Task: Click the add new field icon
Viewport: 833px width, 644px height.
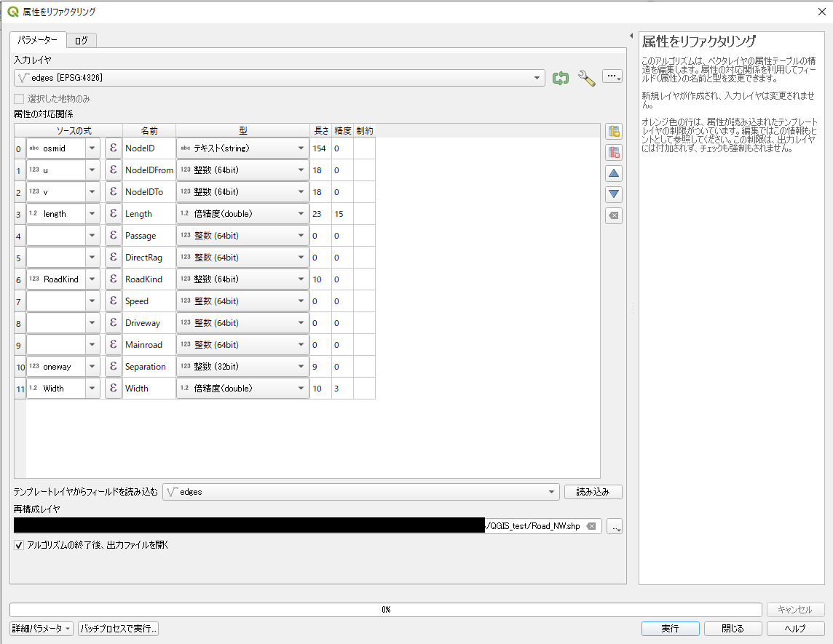Action: click(614, 132)
